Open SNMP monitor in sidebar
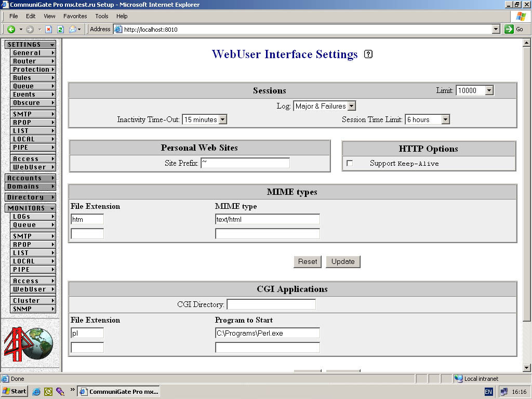This screenshot has width=532, height=399. pos(33,309)
